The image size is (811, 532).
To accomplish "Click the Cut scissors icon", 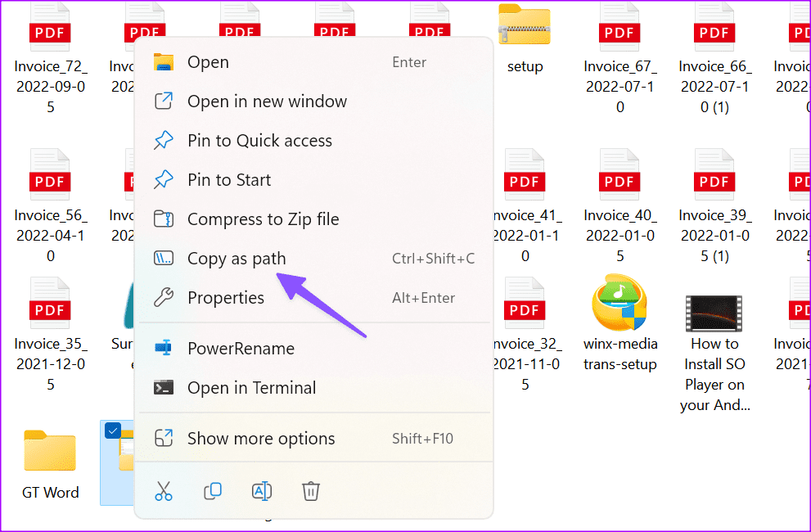I will (164, 491).
